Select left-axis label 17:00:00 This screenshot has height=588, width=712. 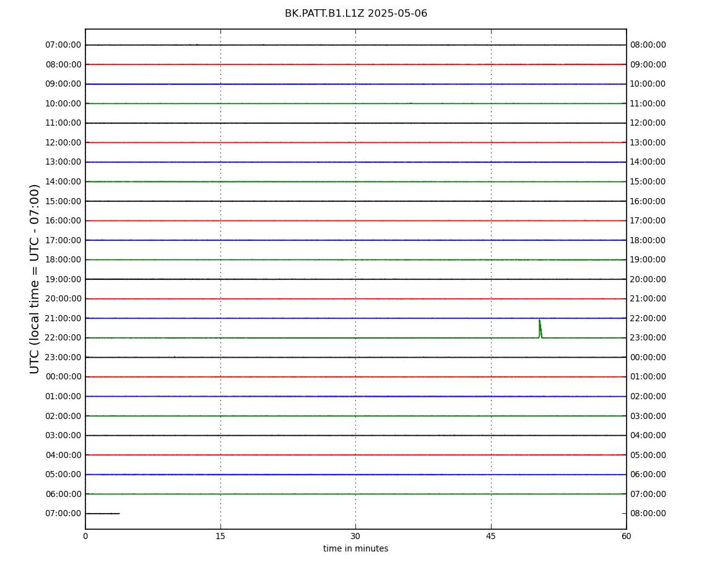pos(63,240)
